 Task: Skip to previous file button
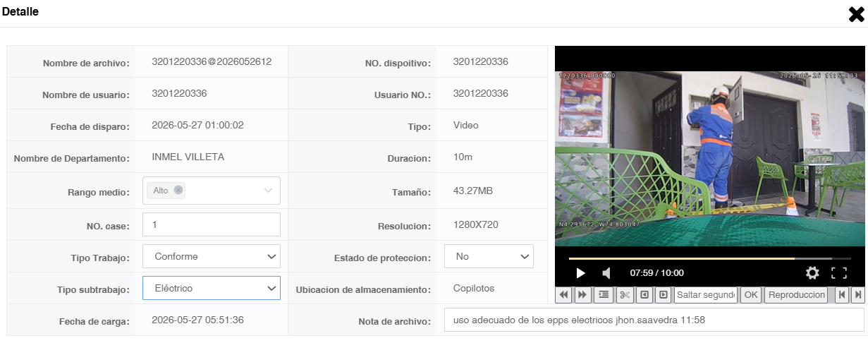pyautogui.click(x=842, y=294)
